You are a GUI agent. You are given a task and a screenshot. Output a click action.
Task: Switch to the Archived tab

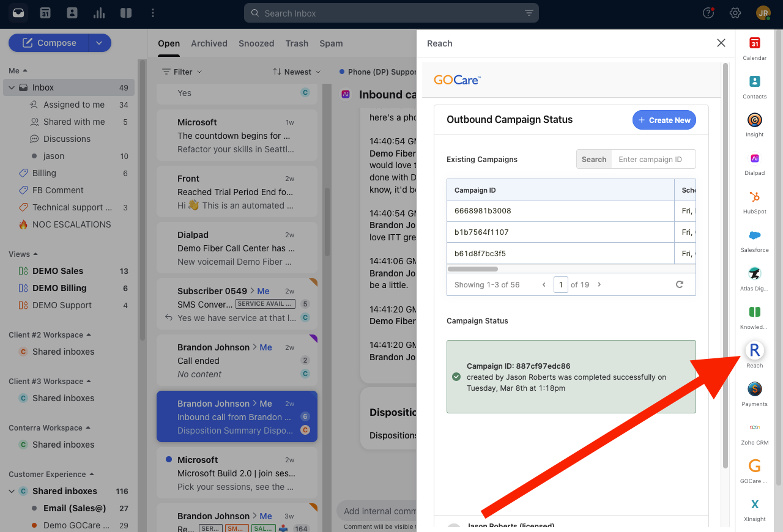pyautogui.click(x=209, y=43)
